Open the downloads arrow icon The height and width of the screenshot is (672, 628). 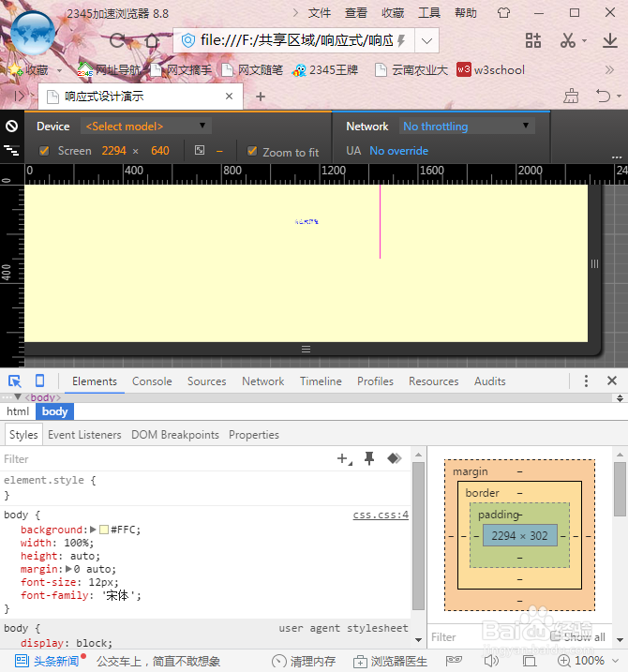[609, 40]
